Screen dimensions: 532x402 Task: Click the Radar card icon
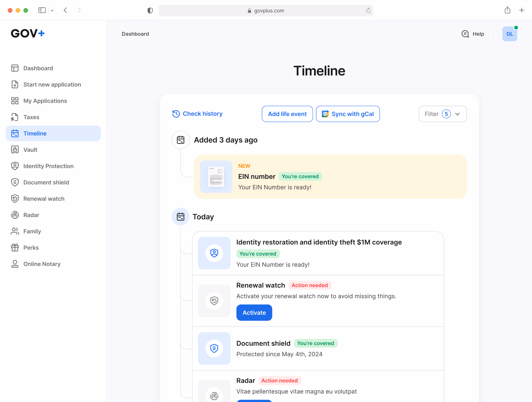(x=214, y=396)
